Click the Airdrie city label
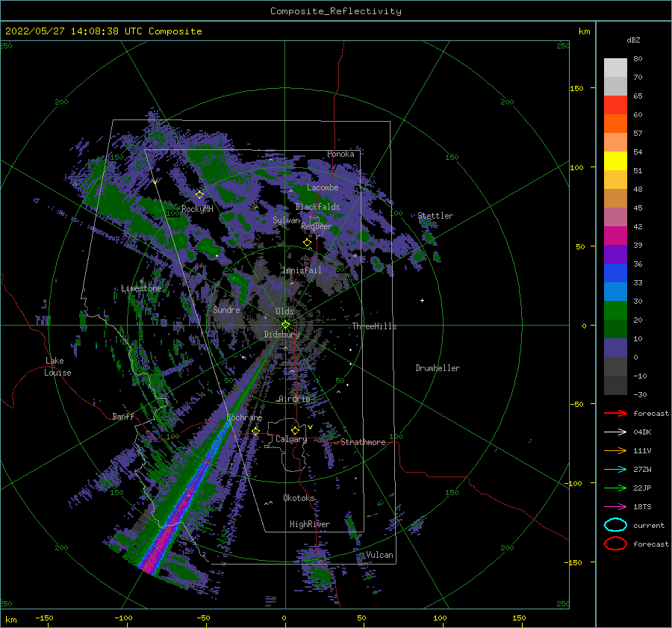The height and width of the screenshot is (628, 672). [294, 399]
